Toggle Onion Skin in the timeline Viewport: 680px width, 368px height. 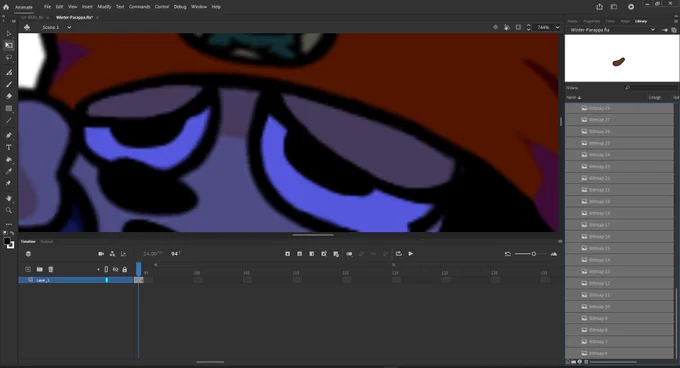[x=349, y=254]
